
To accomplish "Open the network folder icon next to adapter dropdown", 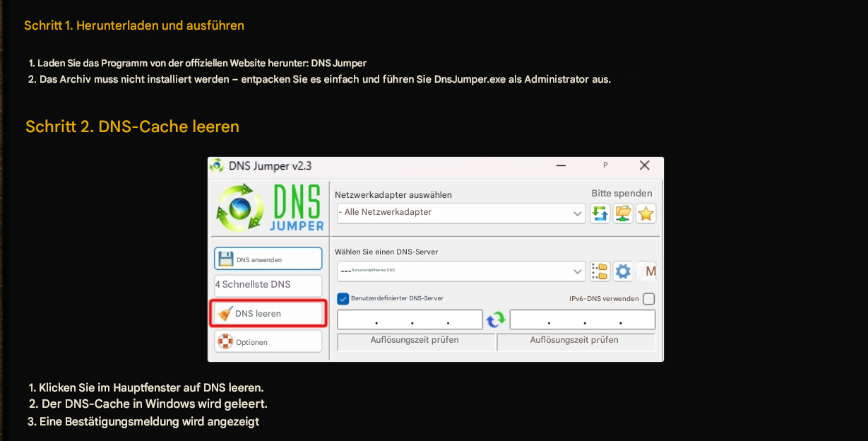I will (x=623, y=213).
